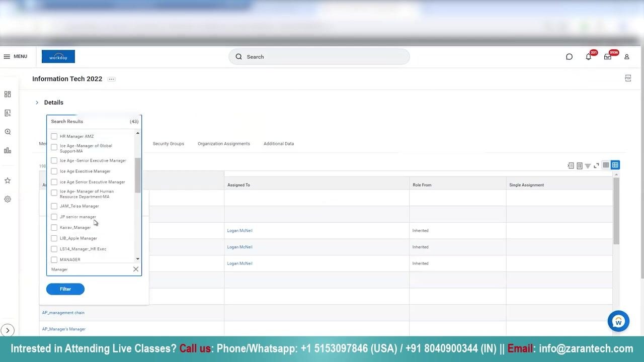Image resolution: width=644 pixels, height=362 pixels.
Task: Check the HR Manager AMZ checkbox
Action: (54, 136)
